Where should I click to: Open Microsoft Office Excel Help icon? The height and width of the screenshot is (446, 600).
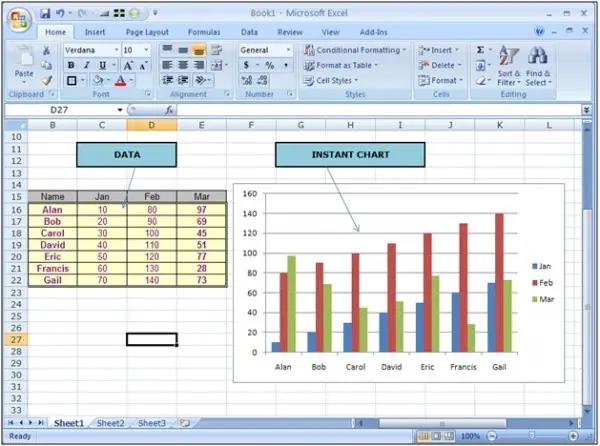540,32
